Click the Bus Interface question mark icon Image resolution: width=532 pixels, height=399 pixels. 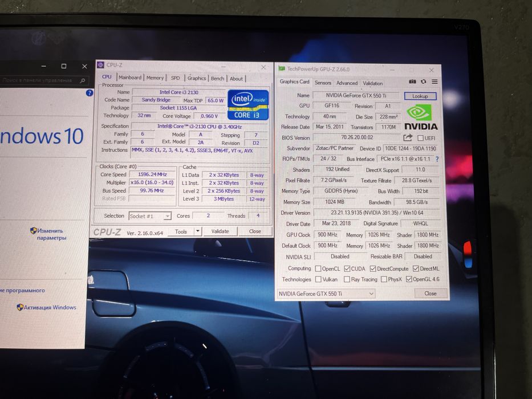click(437, 159)
